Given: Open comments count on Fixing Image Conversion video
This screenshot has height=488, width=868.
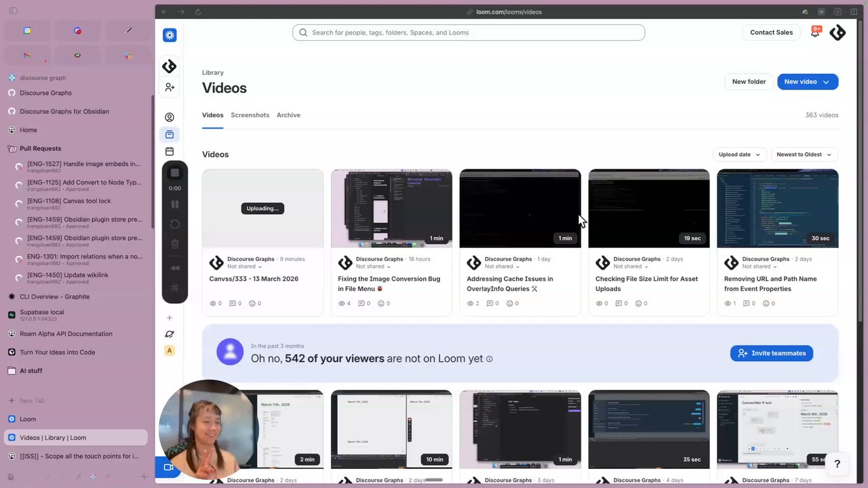Looking at the screenshot, I should pyautogui.click(x=364, y=304).
